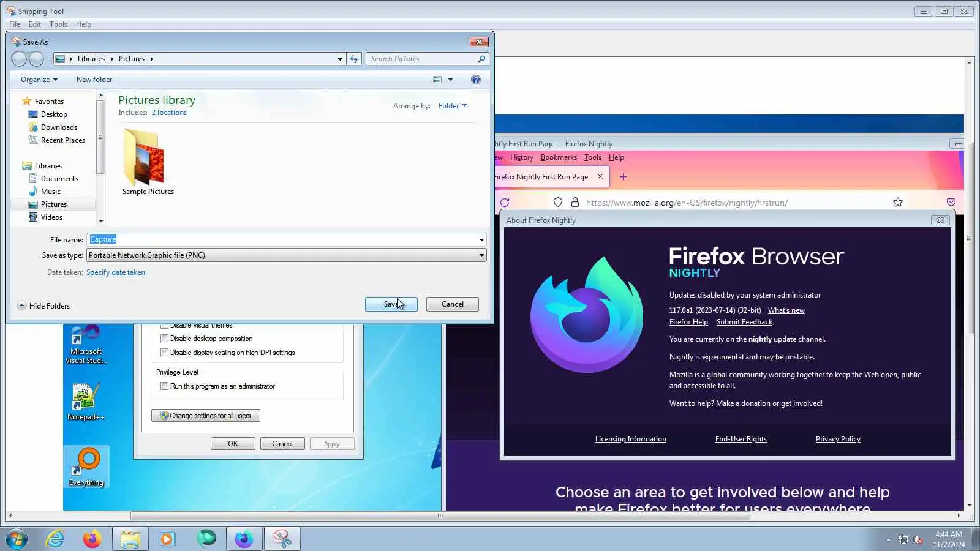
Task: Click the Snipping Tool vertical scrollbar thumb
Action: pyautogui.click(x=969, y=239)
